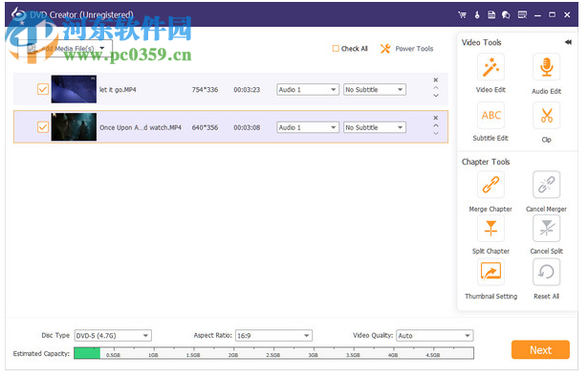Click the Chapter Tools section heading
This screenshot has height=379, width=588.
[x=486, y=162]
